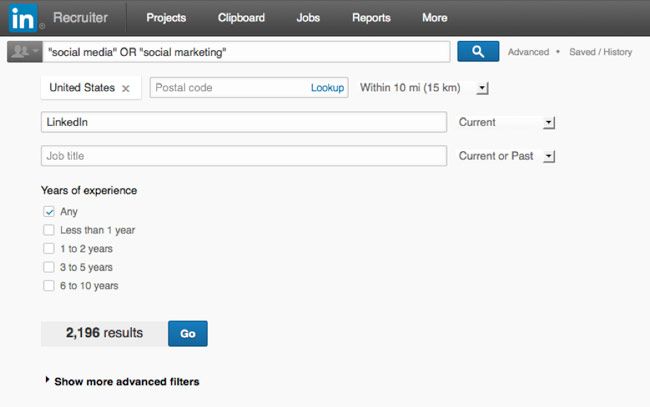Expand Show more advanced filters
The image size is (650, 407).
pyautogui.click(x=126, y=381)
